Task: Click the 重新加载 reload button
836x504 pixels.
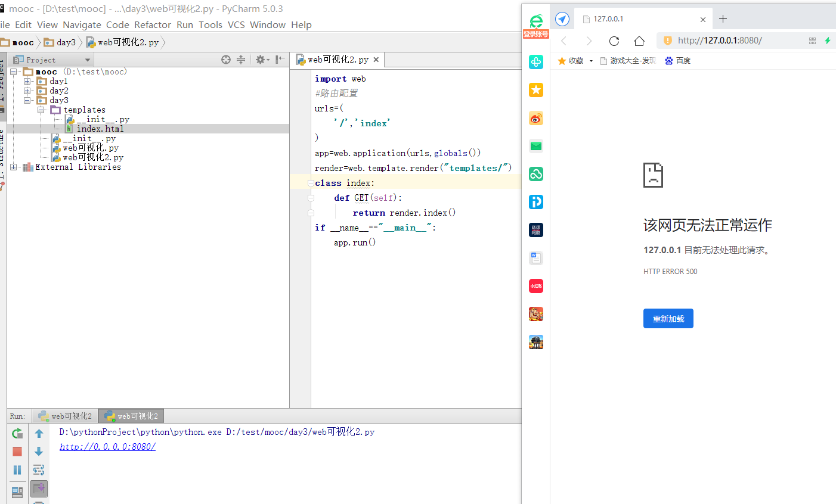Action: point(668,319)
